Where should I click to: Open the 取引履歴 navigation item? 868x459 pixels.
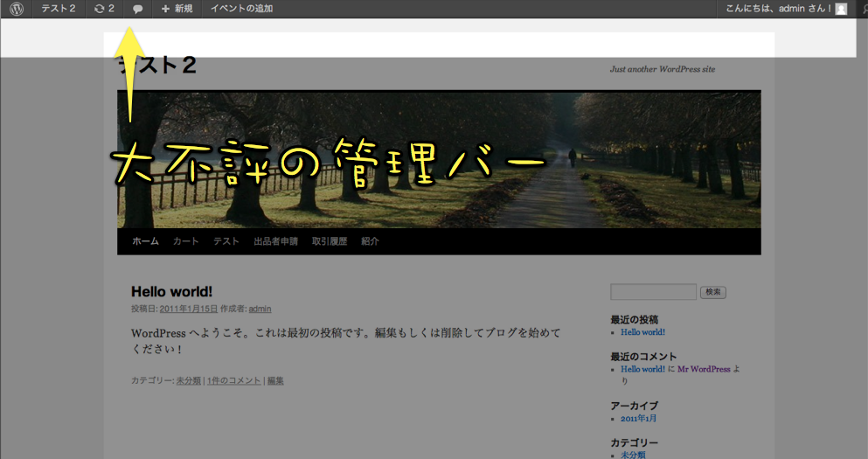pos(330,241)
